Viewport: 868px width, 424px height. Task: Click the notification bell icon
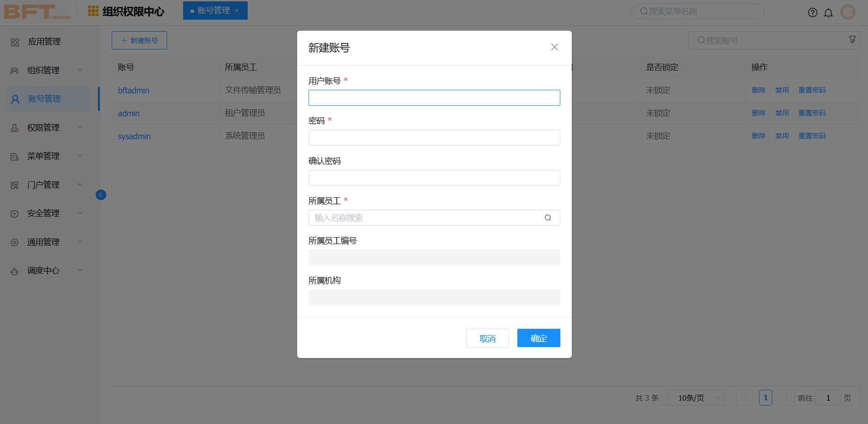pos(829,12)
